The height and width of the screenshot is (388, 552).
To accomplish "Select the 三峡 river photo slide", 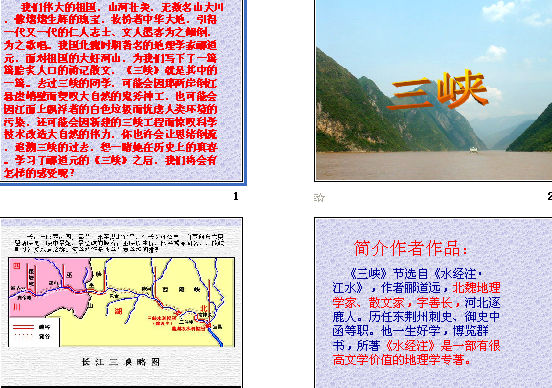I will click(x=434, y=90).
